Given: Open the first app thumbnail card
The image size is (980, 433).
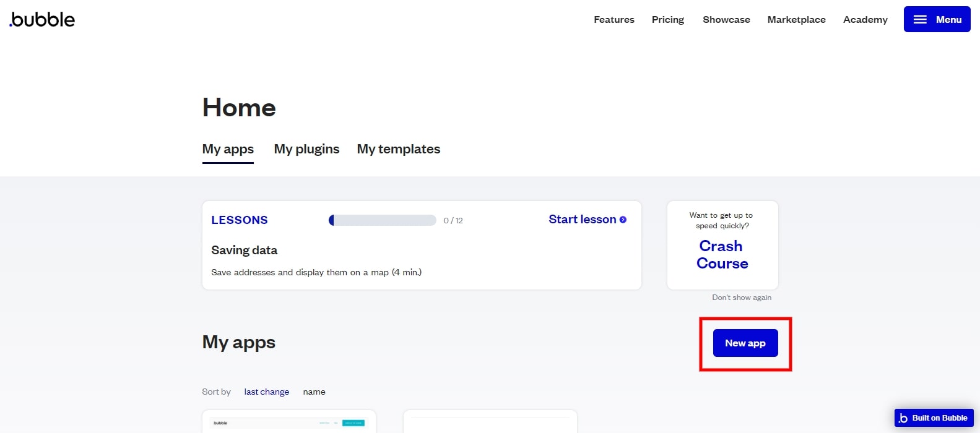Looking at the screenshot, I should coord(288,422).
